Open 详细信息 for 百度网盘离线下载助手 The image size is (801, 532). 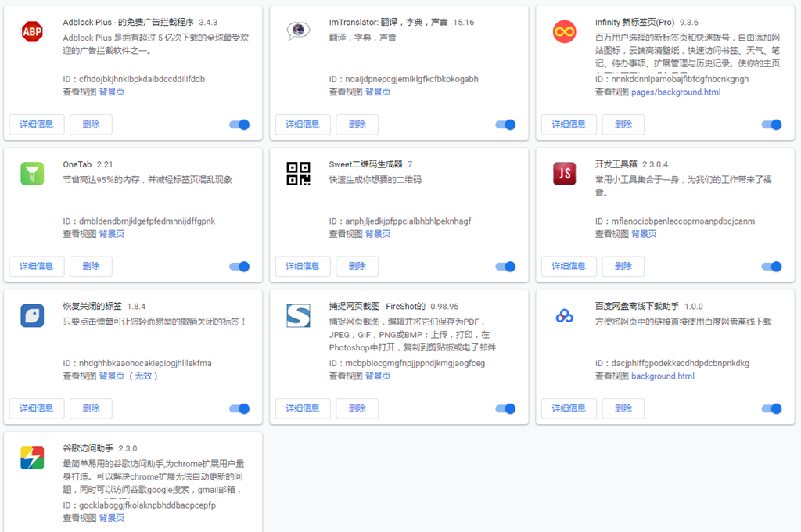coord(569,408)
